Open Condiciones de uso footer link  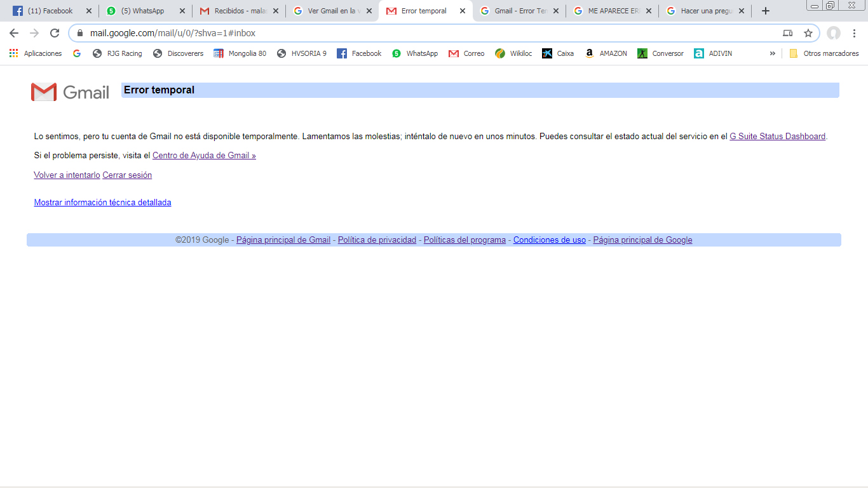click(x=550, y=240)
